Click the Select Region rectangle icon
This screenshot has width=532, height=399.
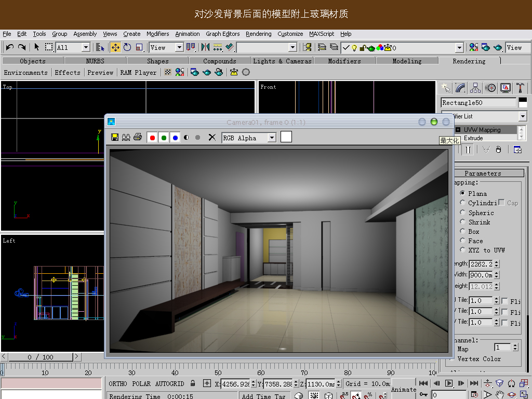coord(49,47)
